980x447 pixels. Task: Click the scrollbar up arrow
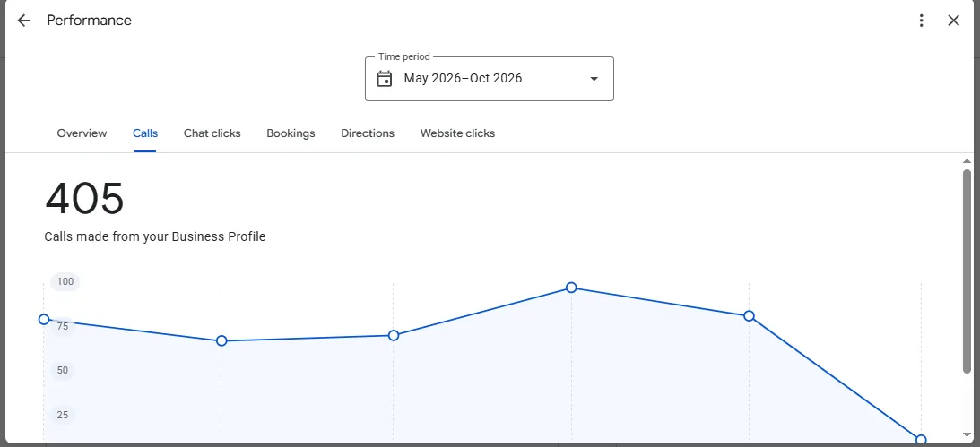point(967,161)
